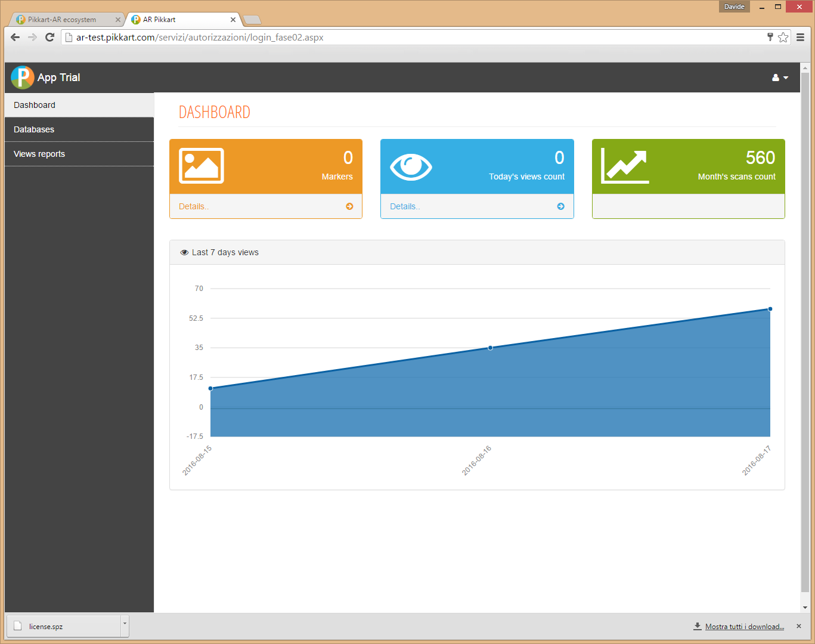Click the Markers count label

337,177
